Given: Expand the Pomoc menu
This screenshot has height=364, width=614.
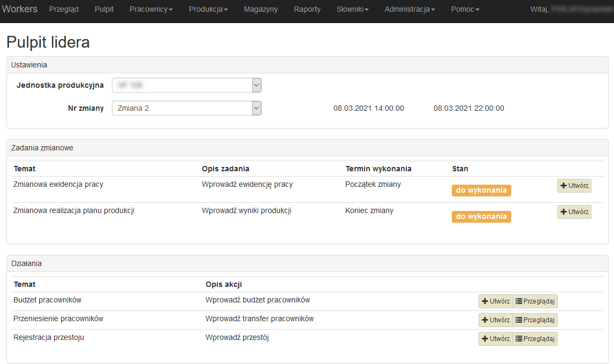Looking at the screenshot, I should (x=465, y=9).
